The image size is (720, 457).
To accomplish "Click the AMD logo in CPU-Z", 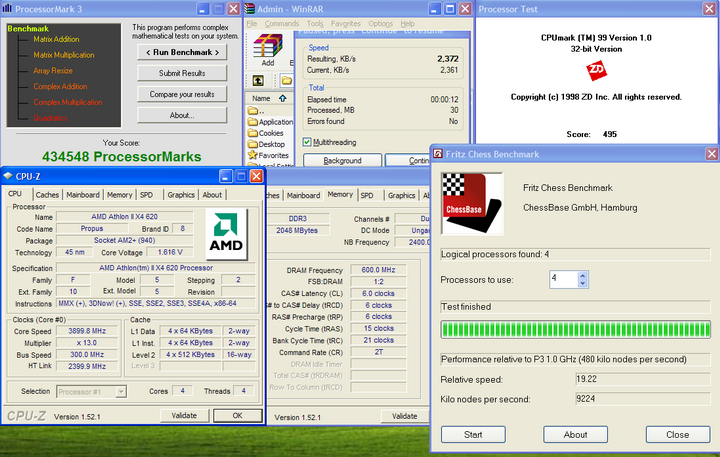I will (226, 234).
